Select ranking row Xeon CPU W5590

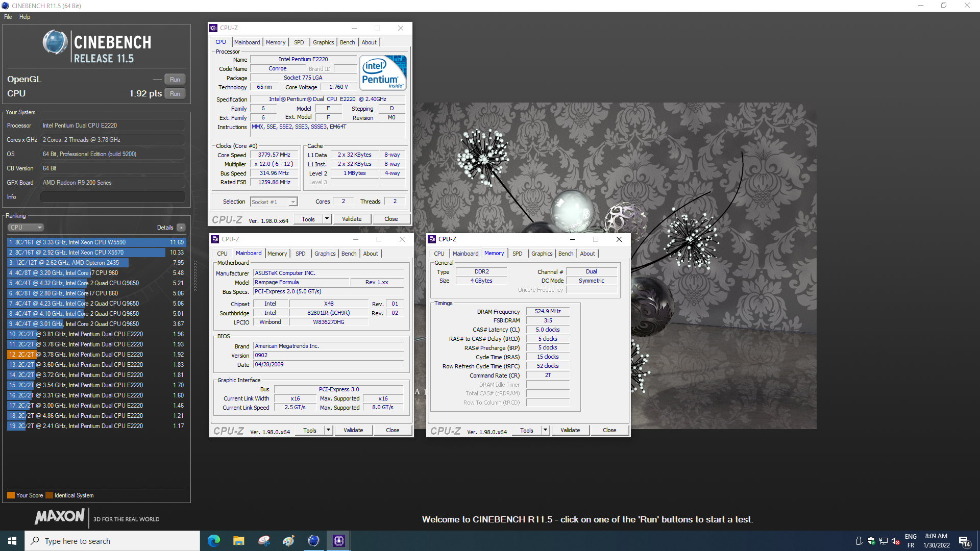tap(96, 242)
